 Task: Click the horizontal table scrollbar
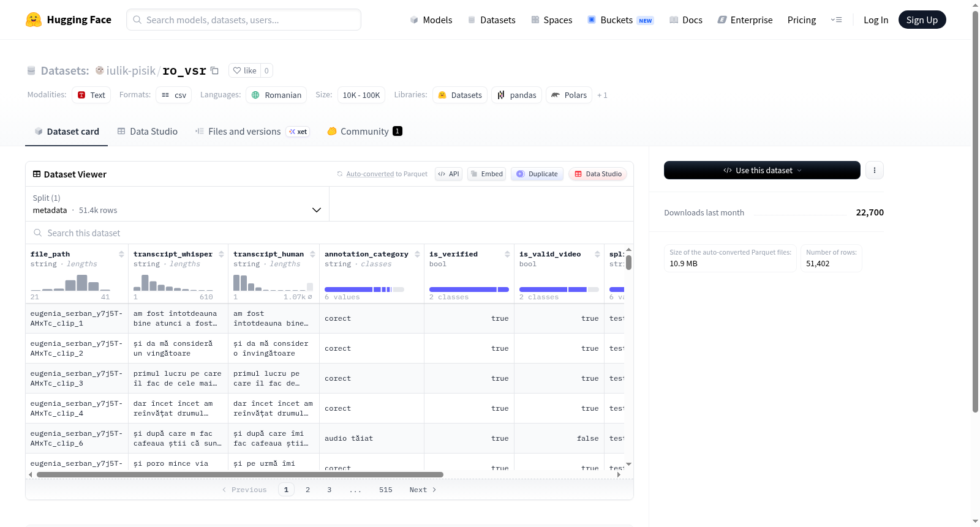click(x=239, y=474)
